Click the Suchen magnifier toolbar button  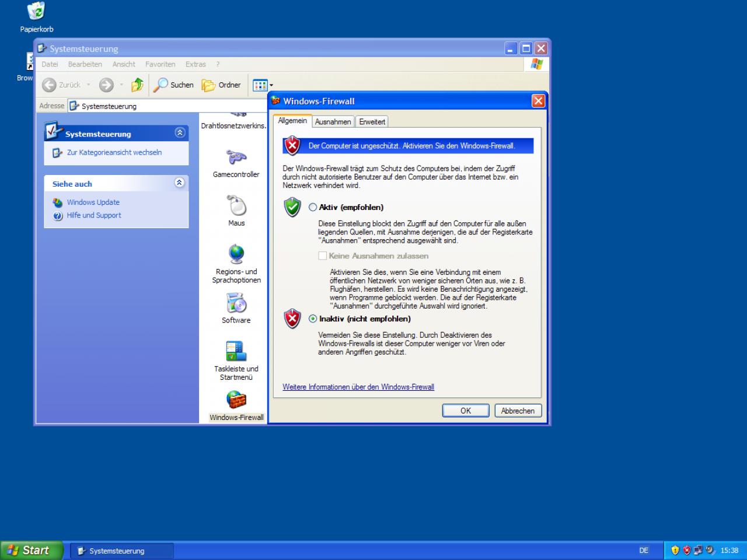click(173, 85)
